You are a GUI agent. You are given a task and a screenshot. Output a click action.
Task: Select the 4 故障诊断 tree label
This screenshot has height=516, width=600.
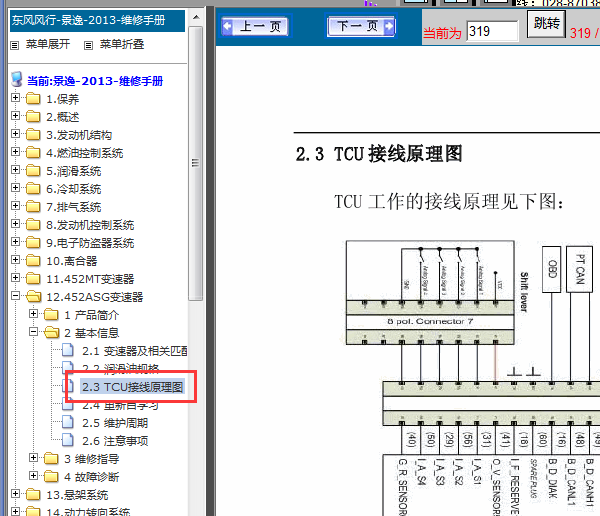coord(91,477)
